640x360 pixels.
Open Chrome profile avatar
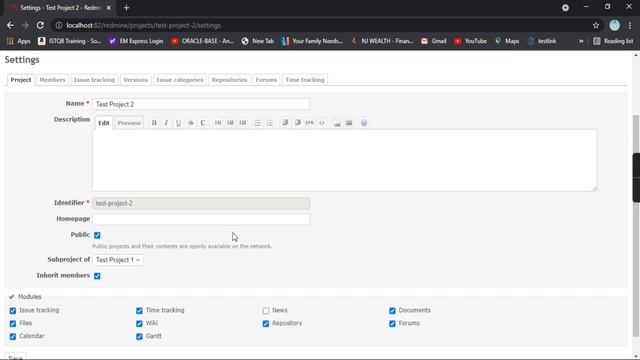(x=614, y=25)
